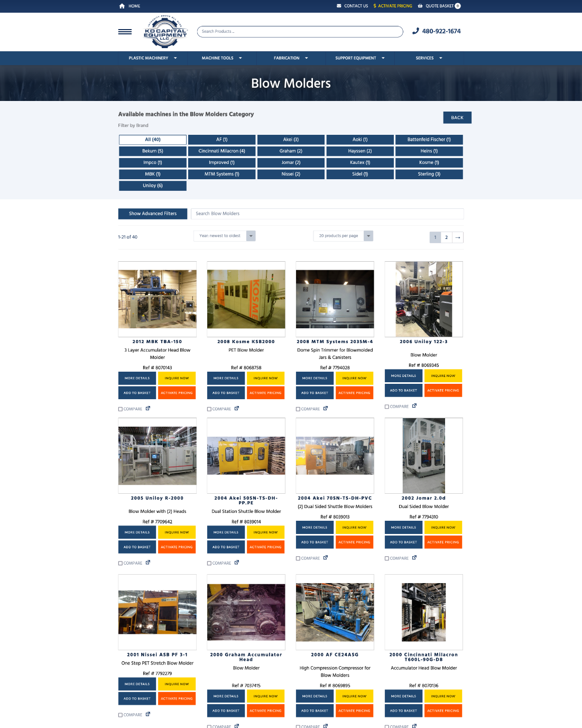Open the 'Year: newest to oldest' sort dropdown

coord(225,236)
